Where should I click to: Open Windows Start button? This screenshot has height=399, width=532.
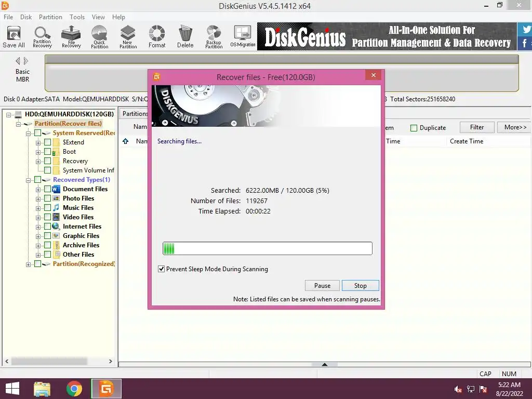coord(12,389)
